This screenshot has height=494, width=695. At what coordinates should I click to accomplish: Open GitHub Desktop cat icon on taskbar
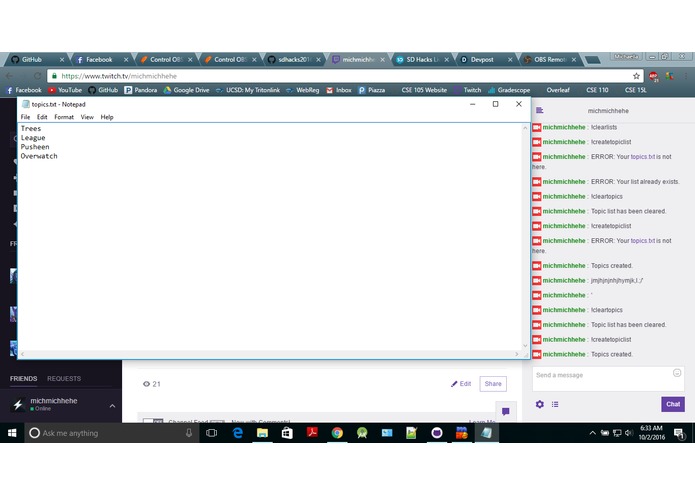437,433
